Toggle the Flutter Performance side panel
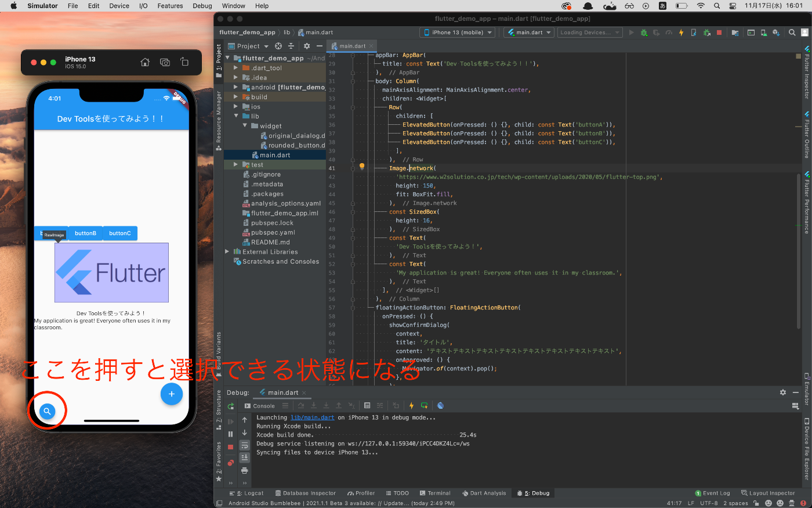 (x=806, y=203)
